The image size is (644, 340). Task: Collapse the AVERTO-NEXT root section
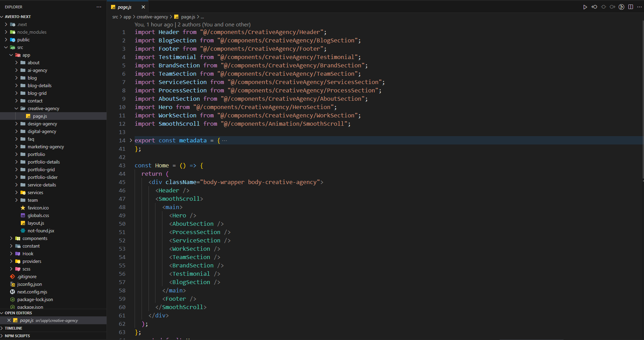coord(2,17)
